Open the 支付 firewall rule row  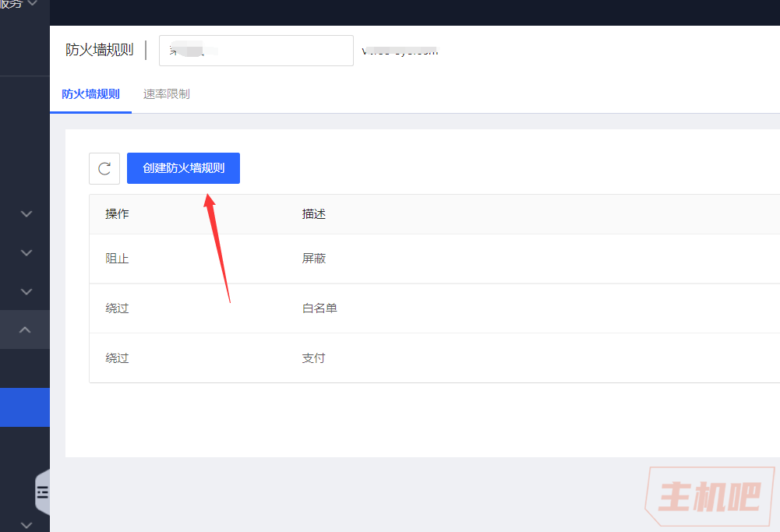point(314,358)
